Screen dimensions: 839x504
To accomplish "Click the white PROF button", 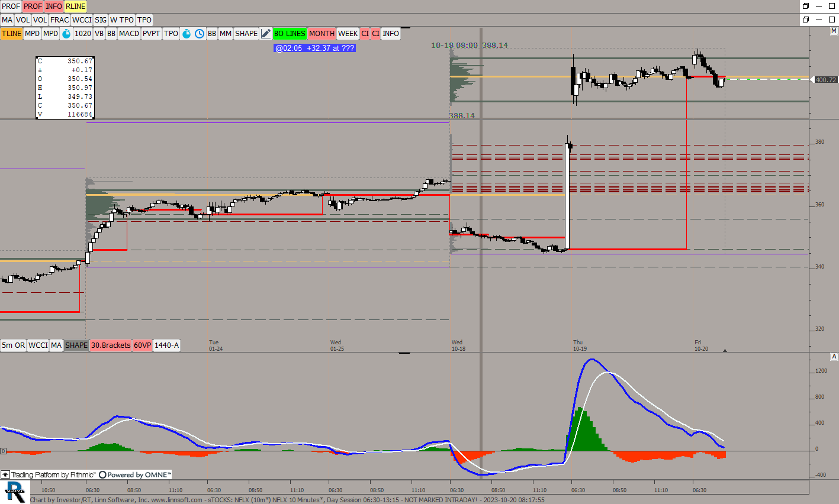I will (x=11, y=7).
